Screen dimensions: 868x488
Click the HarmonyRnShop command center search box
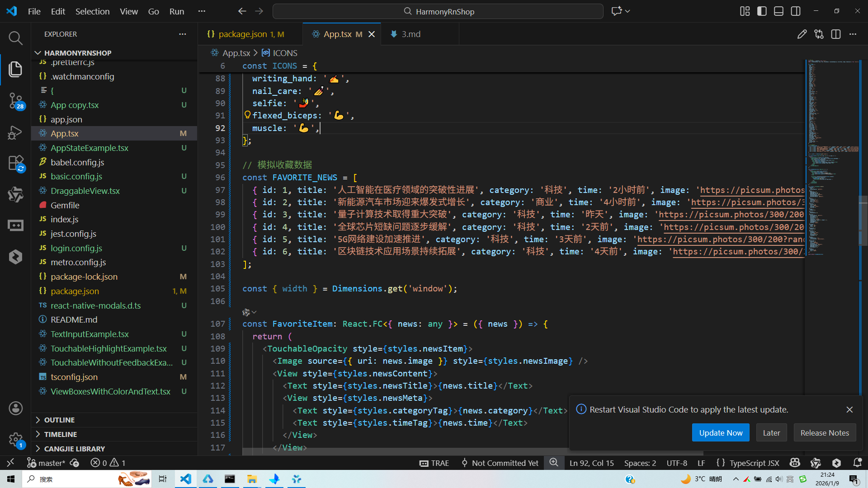tap(438, 11)
